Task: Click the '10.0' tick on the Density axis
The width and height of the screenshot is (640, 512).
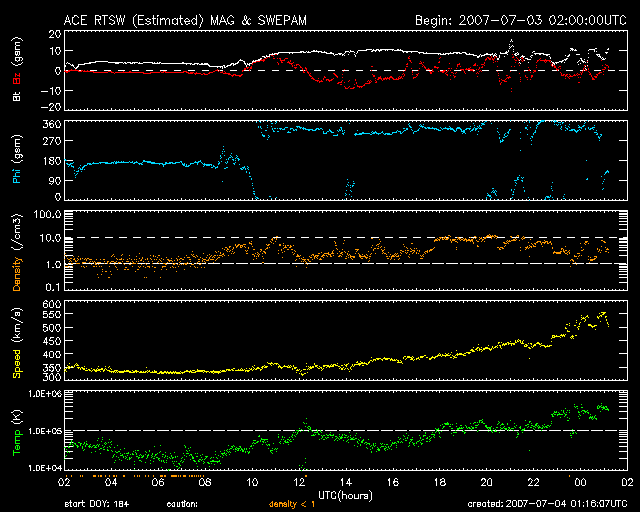Action: [50, 238]
